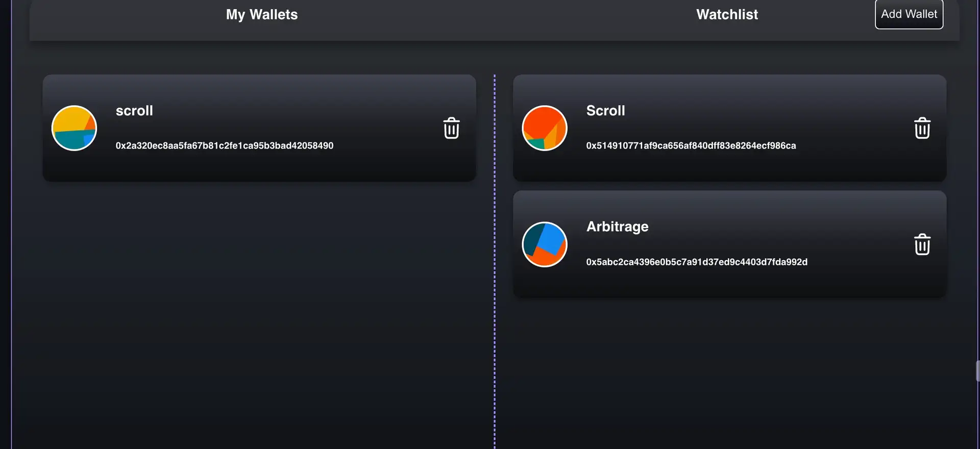Switch to the My Wallets section header
This screenshot has width=980, height=449.
point(262,15)
